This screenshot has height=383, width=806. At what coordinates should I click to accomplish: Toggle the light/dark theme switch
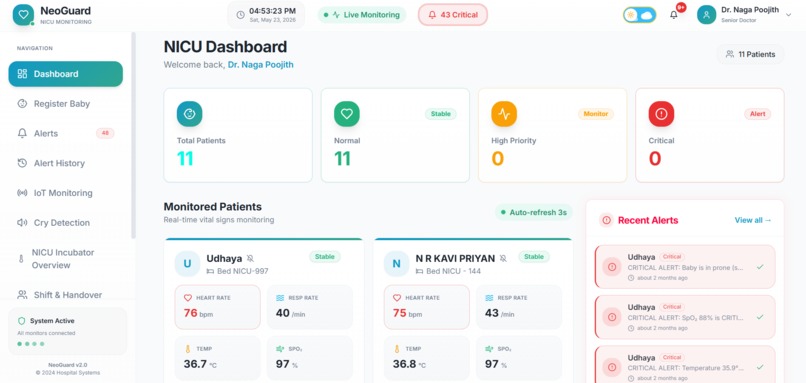[x=639, y=15]
